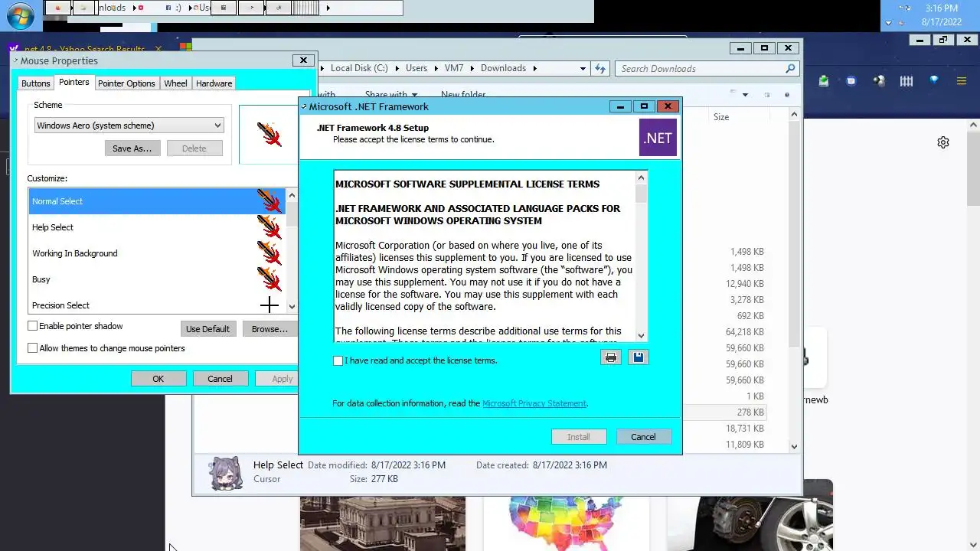Toggle 'Allow themes to change mouse pointers'
The width and height of the screenshot is (980, 551).
[x=32, y=348]
